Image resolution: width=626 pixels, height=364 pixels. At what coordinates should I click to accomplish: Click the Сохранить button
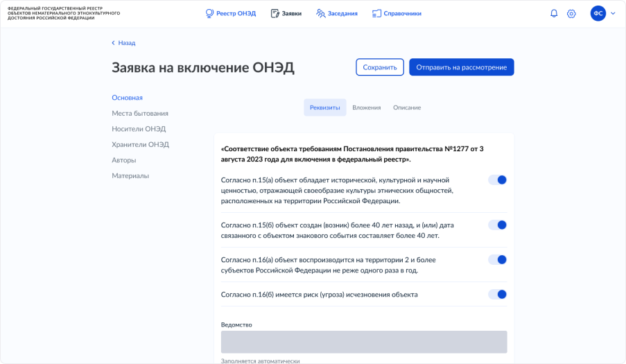point(380,67)
